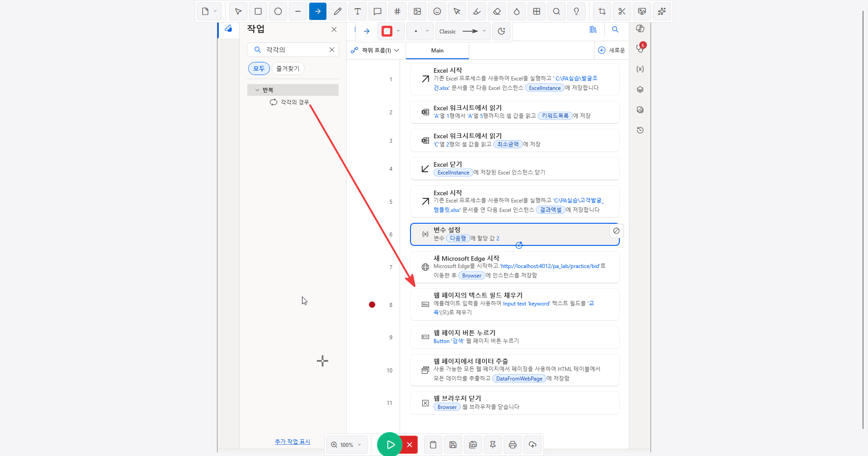Screen dimensions: 868x456
Task: Toggle the breakpoint on step 8
Action: pos(372,305)
